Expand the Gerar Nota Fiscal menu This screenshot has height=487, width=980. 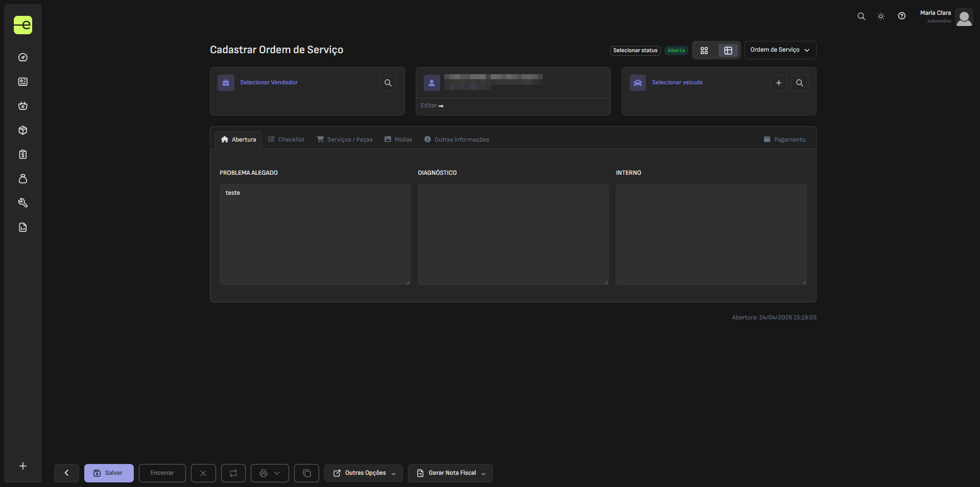tap(450, 473)
